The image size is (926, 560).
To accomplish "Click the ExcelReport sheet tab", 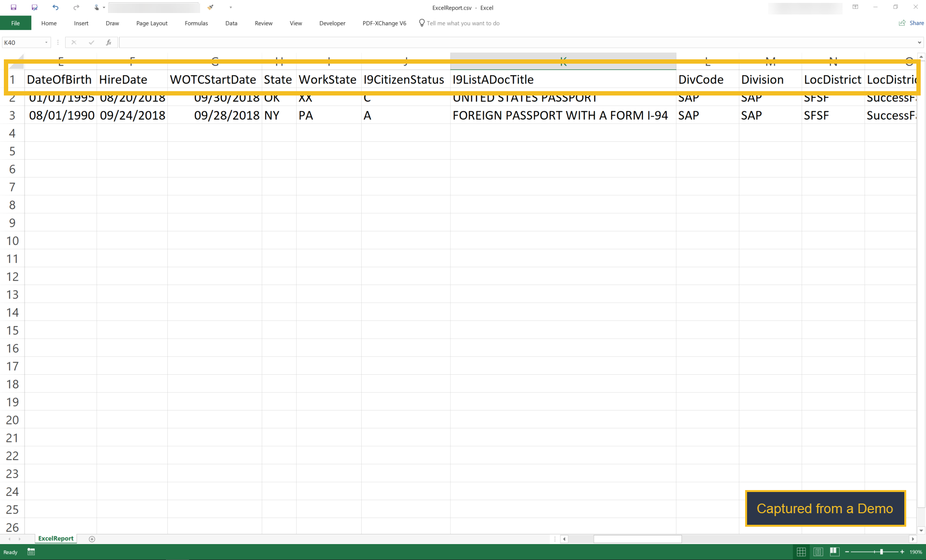I will point(56,538).
